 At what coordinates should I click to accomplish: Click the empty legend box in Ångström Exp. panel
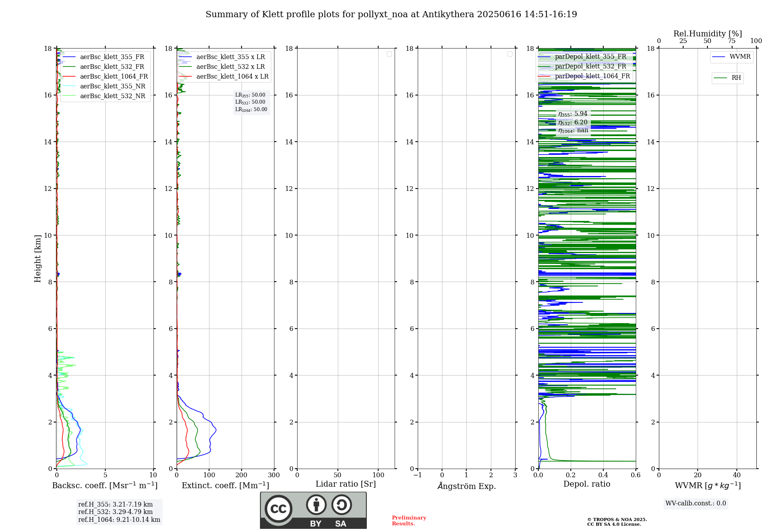click(510, 54)
